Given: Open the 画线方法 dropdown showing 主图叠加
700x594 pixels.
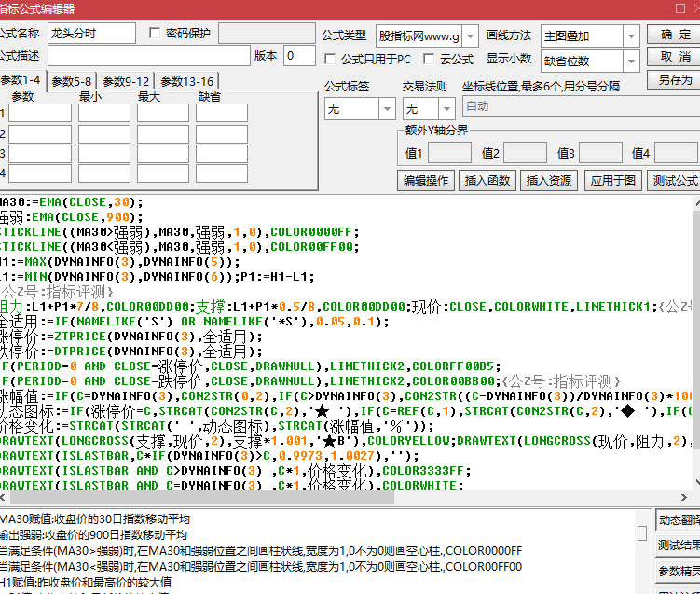Looking at the screenshot, I should (631, 36).
